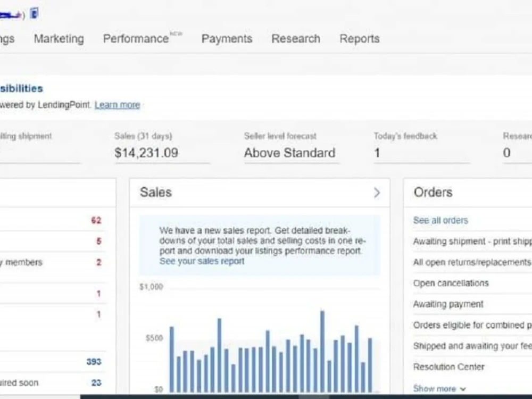Click the small blue icon beside the username
Screen dimensions: 532x399
[34, 14]
